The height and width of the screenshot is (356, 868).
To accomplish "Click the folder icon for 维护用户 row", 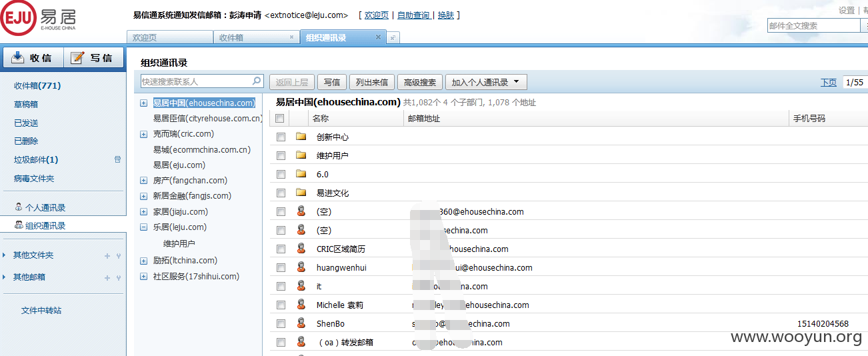I will (x=301, y=155).
